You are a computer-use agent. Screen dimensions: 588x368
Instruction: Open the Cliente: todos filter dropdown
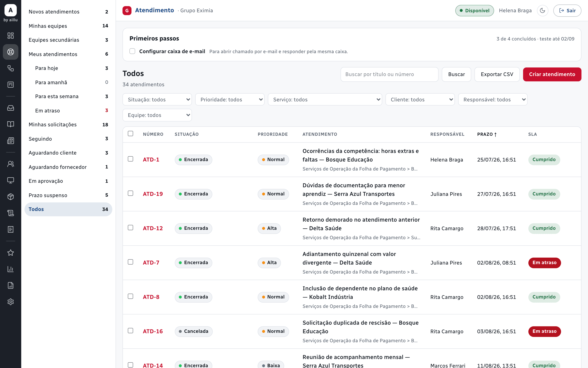(x=420, y=100)
